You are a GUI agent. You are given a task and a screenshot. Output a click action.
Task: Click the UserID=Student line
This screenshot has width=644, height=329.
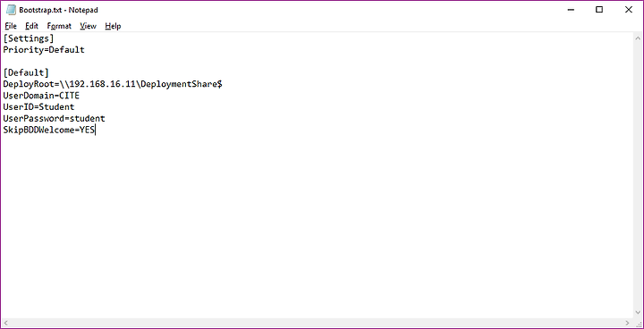pyautogui.click(x=39, y=107)
